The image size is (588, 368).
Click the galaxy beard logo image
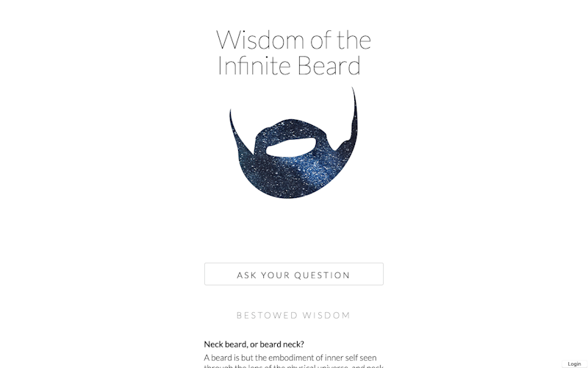click(293, 143)
